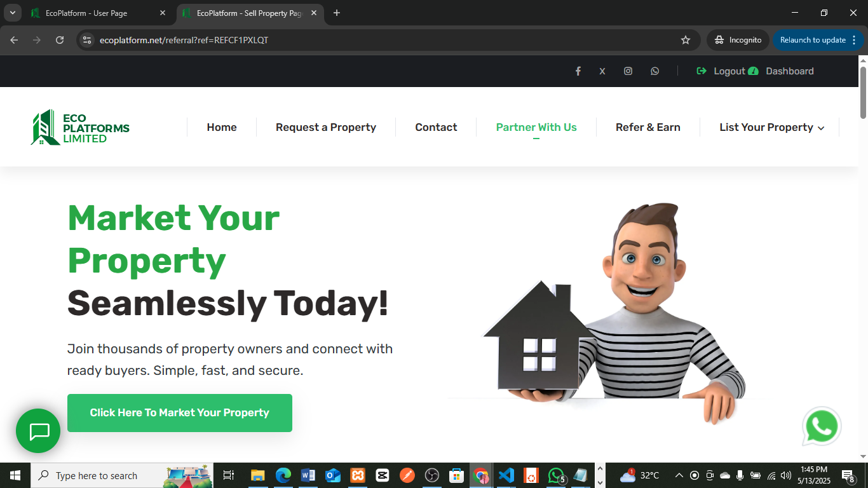Go to Refer & Earn menu item

click(648, 127)
